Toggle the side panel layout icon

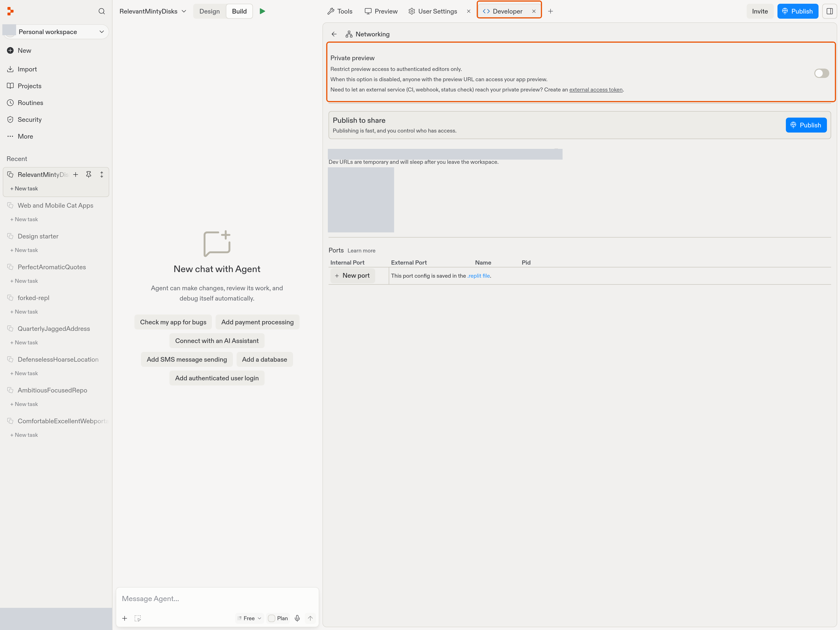point(830,11)
